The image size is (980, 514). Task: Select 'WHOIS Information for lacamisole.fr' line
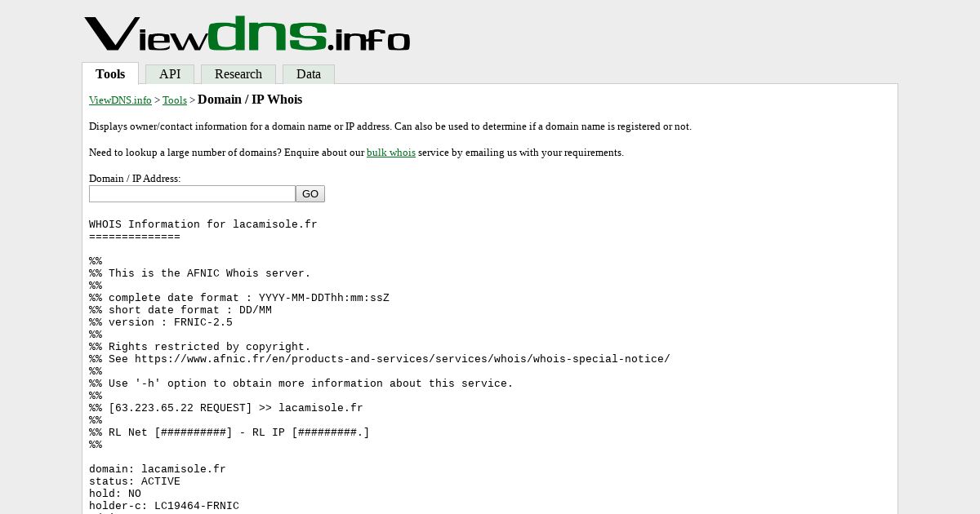pyautogui.click(x=203, y=224)
